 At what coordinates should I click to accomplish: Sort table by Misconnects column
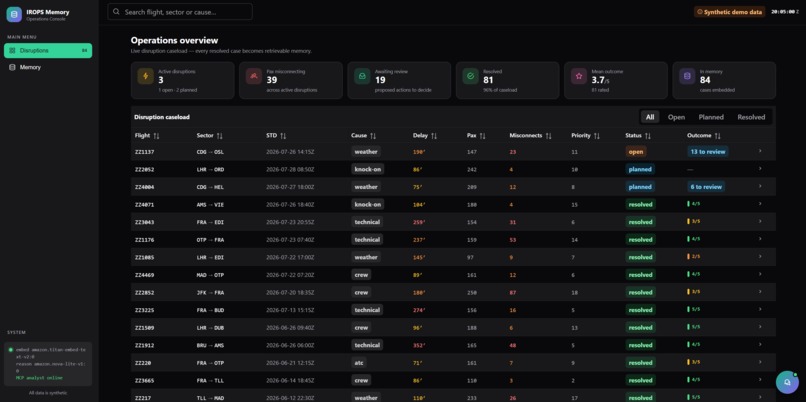point(530,136)
